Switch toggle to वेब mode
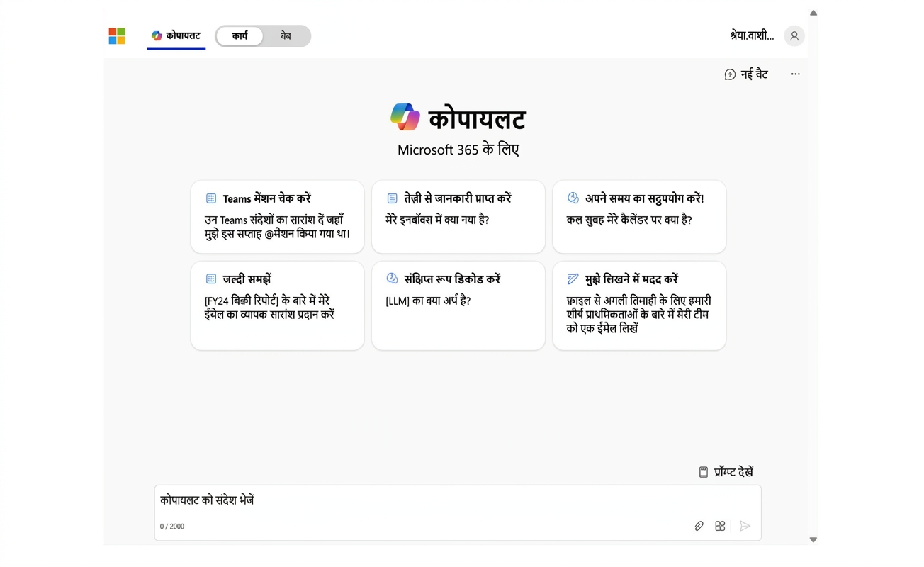 (286, 36)
